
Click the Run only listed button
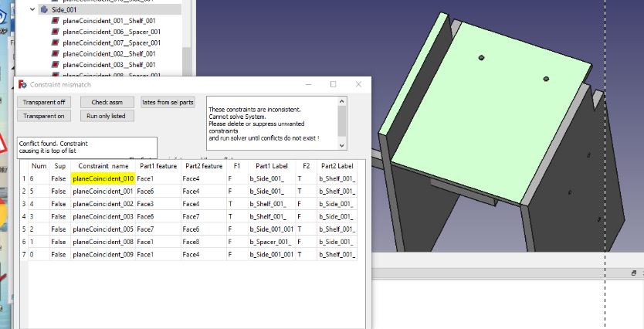pyautogui.click(x=107, y=116)
